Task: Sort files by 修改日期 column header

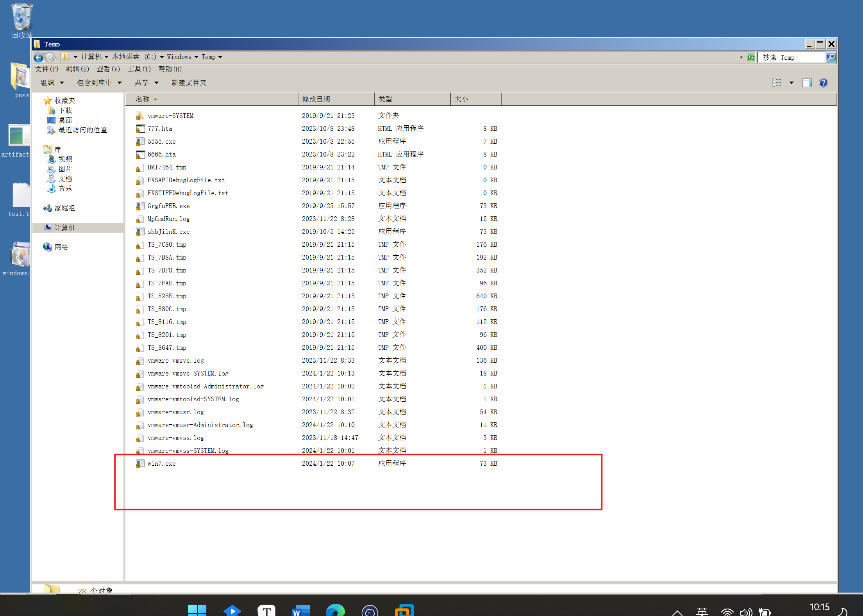Action: click(x=316, y=99)
